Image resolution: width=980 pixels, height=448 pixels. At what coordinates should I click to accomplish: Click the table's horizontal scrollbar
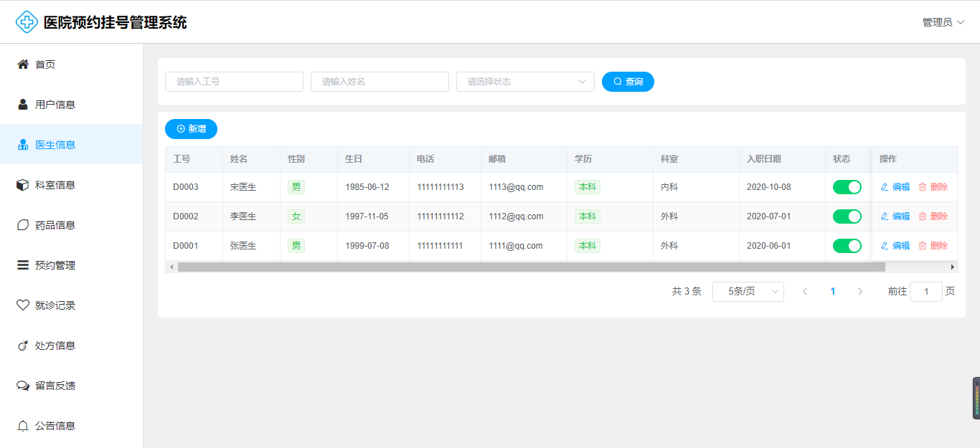[x=531, y=267]
